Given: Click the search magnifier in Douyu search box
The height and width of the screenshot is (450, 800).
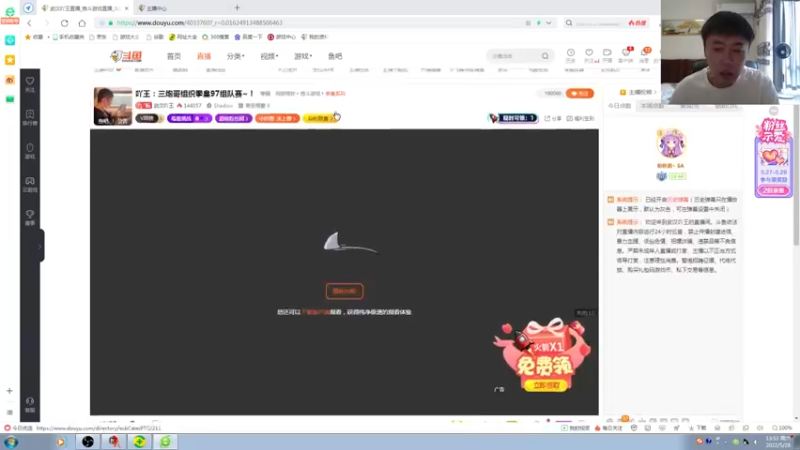Looking at the screenshot, I should (545, 56).
